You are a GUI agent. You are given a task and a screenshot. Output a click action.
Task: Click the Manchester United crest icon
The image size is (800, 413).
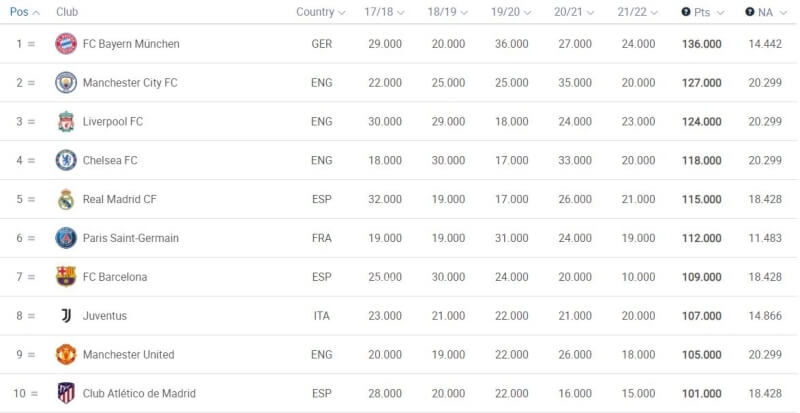pos(66,355)
